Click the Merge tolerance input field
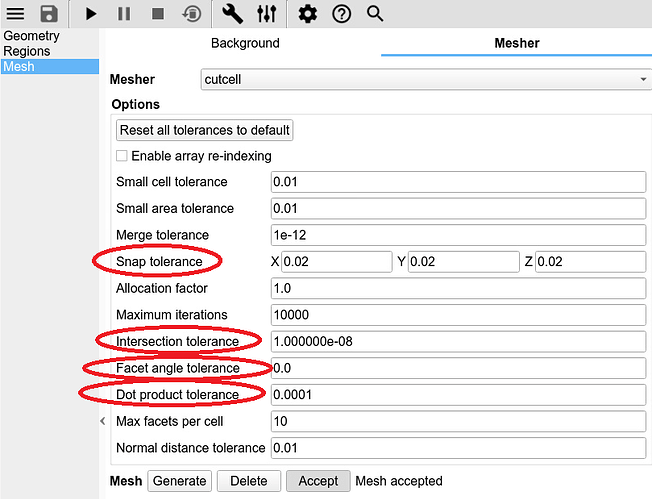652x499 pixels. pyautogui.click(x=458, y=235)
